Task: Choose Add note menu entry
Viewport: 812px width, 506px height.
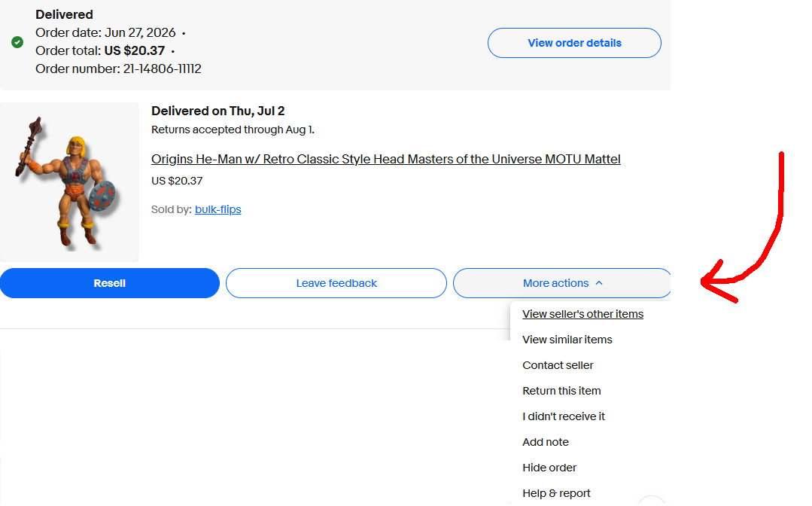Action: click(x=546, y=442)
